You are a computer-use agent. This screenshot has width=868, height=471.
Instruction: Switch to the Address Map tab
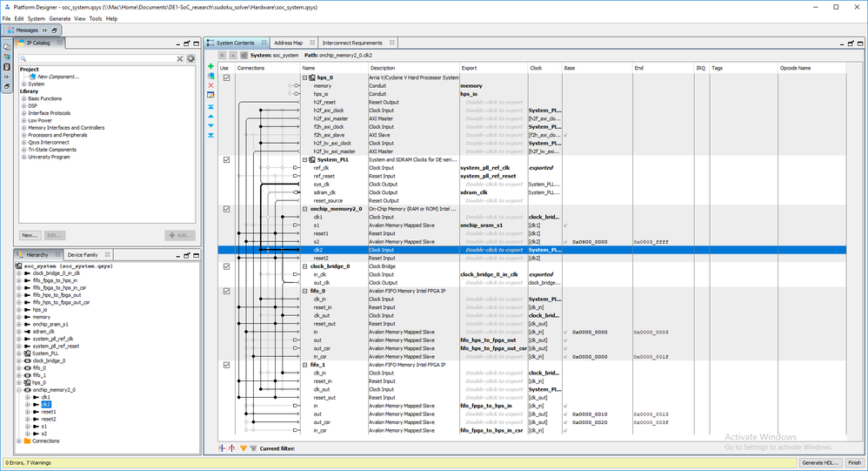point(288,43)
